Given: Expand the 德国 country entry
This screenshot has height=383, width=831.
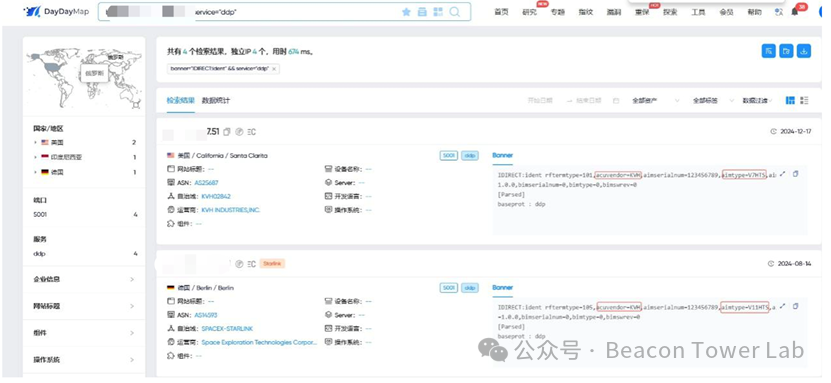Looking at the screenshot, I should coord(35,172).
